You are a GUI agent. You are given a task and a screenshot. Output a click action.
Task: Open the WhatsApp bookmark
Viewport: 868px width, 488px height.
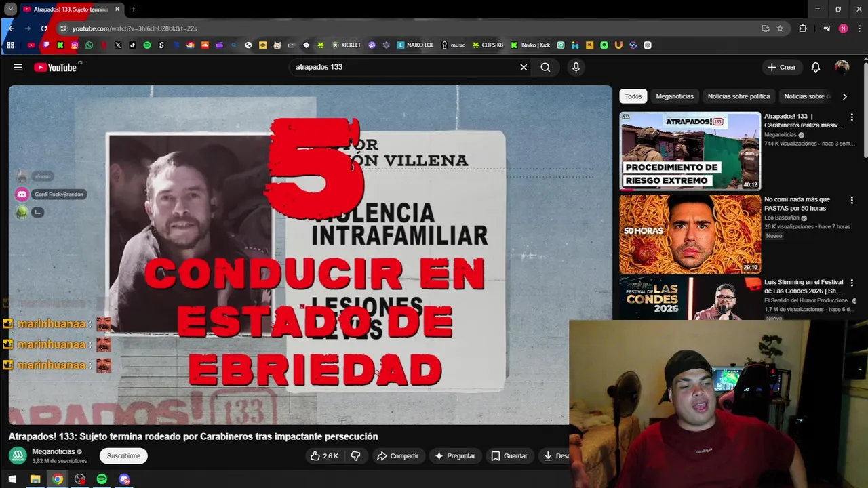pyautogui.click(x=89, y=45)
